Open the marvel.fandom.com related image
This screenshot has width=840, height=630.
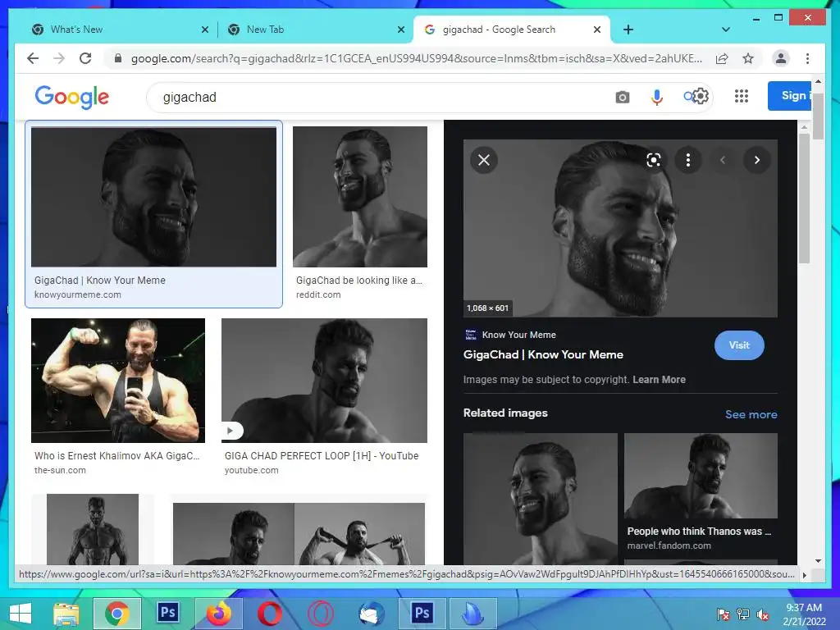[x=701, y=476]
